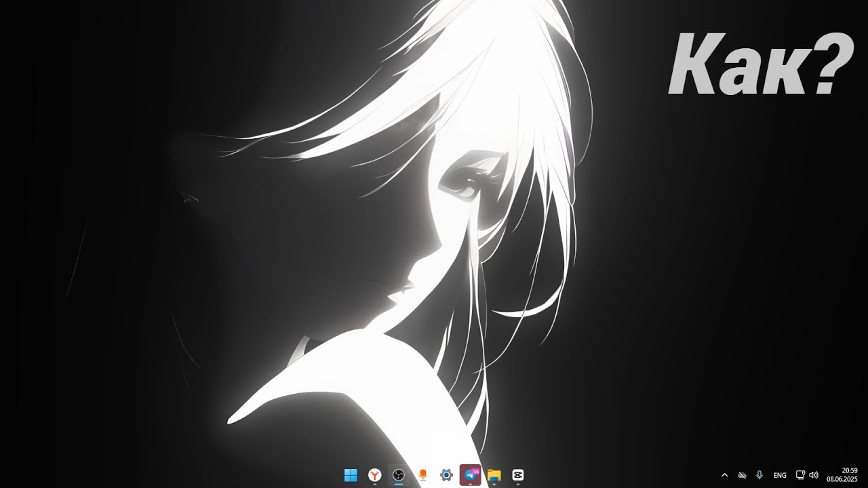The height and width of the screenshot is (488, 868).
Task: Switch to OBS Studio in the taskbar
Action: click(x=399, y=475)
